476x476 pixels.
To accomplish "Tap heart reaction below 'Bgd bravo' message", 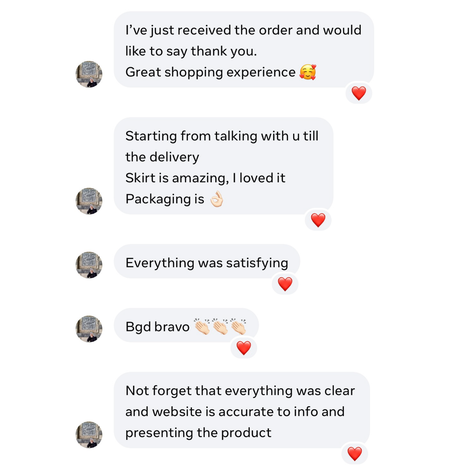I will (243, 348).
